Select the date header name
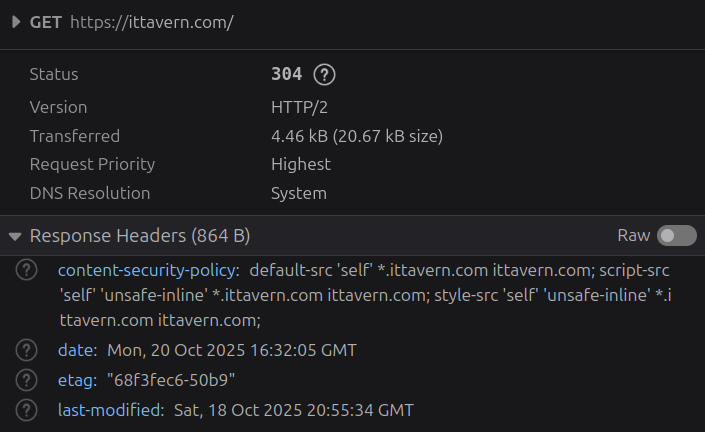 [x=77, y=350]
